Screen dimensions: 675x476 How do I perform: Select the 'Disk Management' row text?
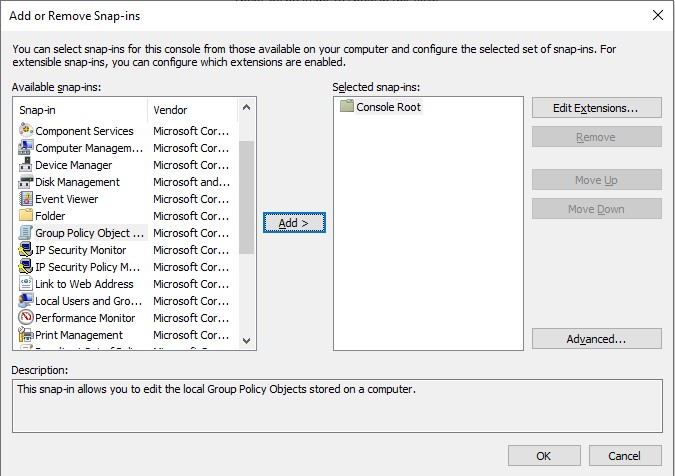[x=77, y=182]
